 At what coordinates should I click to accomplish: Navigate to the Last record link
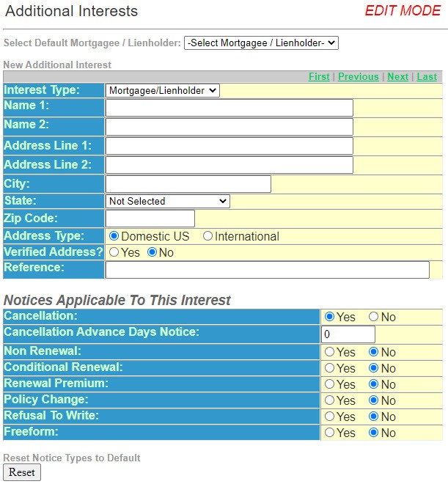[x=427, y=76]
